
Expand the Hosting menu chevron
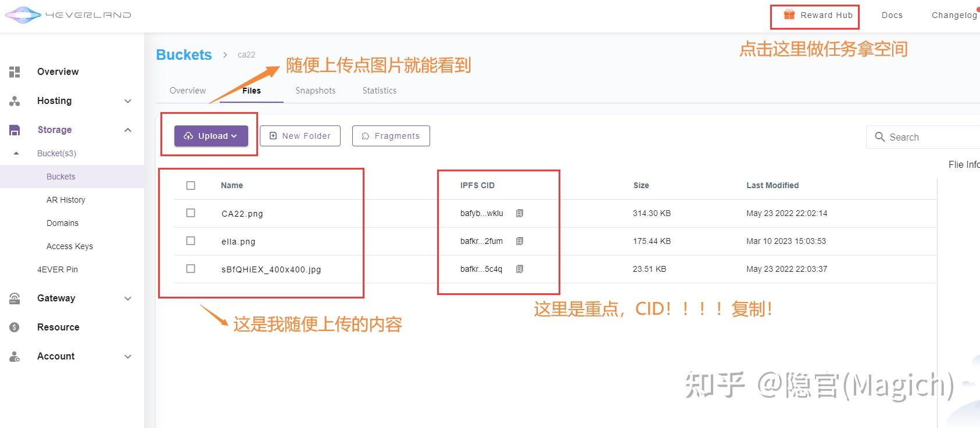point(128,101)
